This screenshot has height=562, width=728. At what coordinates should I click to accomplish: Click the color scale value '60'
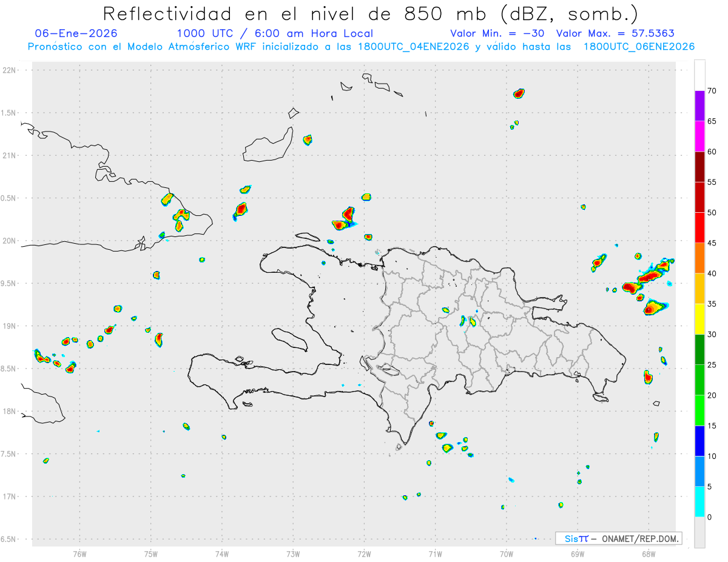click(712, 152)
